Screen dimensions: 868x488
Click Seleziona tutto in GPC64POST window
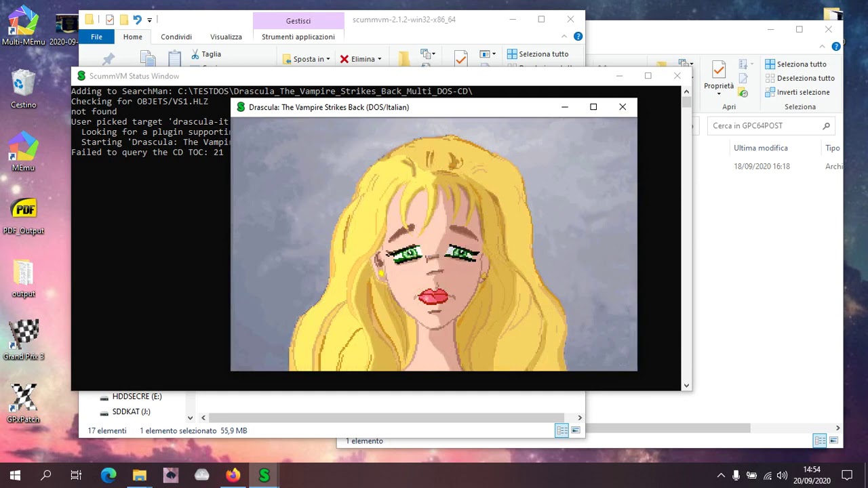coord(795,64)
